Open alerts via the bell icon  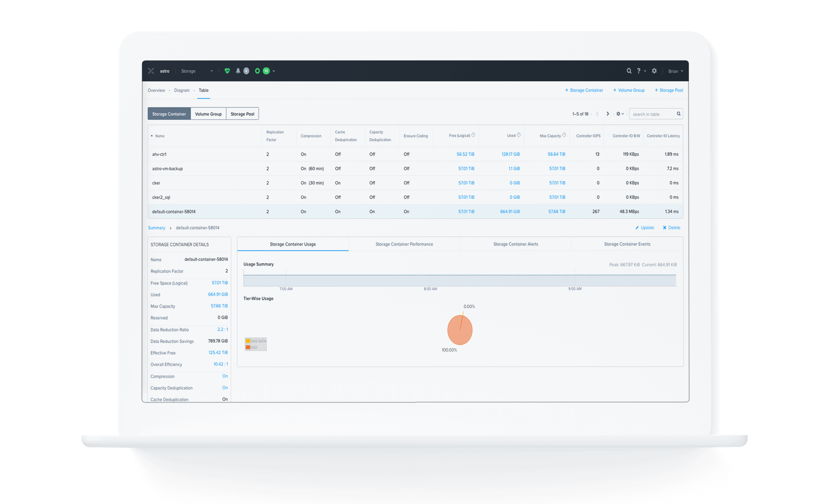click(x=238, y=71)
